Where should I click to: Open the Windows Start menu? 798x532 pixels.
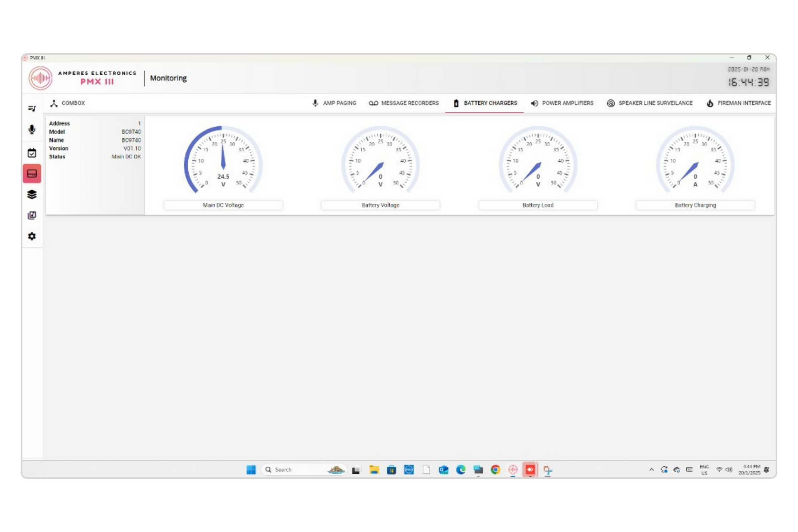251,470
